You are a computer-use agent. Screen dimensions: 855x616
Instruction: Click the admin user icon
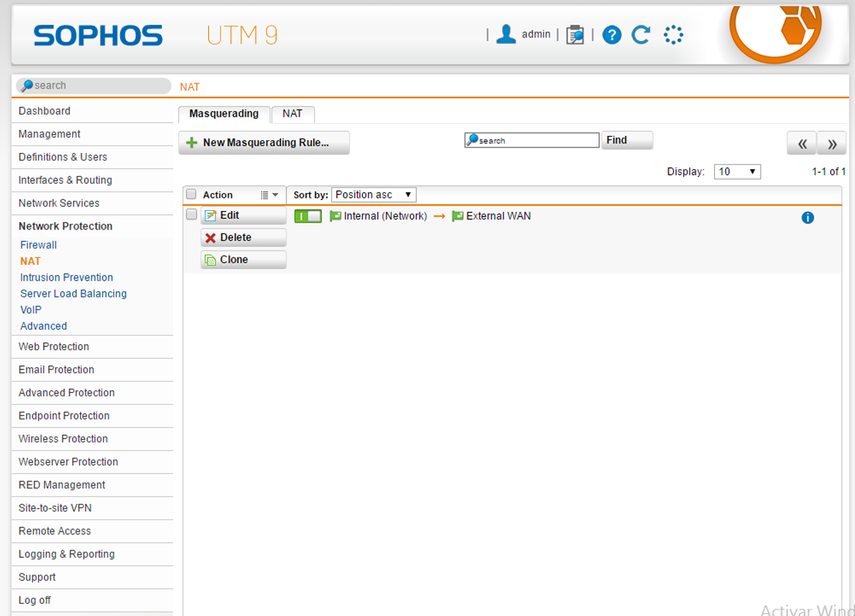point(506,34)
